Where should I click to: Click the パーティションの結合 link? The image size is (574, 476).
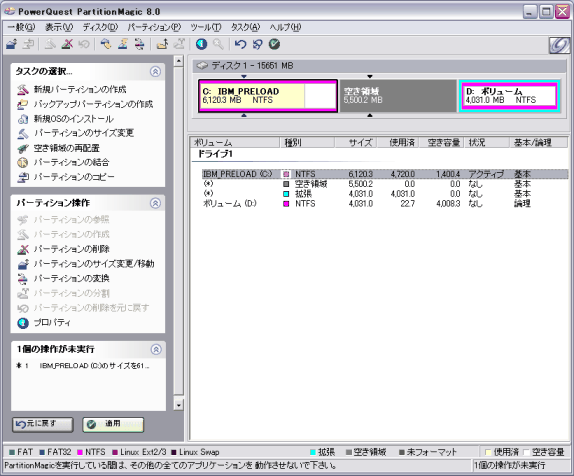71,163
